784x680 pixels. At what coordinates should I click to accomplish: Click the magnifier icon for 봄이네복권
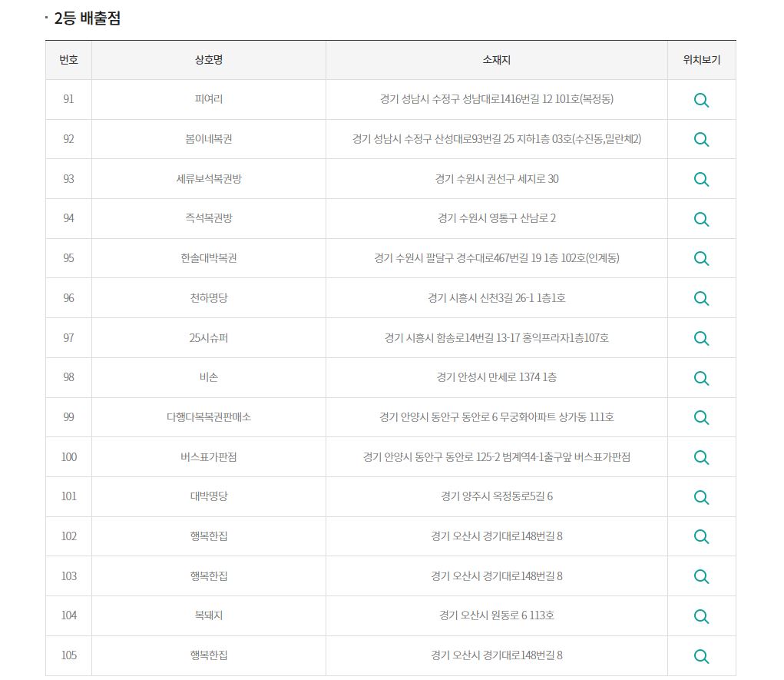pos(701,140)
